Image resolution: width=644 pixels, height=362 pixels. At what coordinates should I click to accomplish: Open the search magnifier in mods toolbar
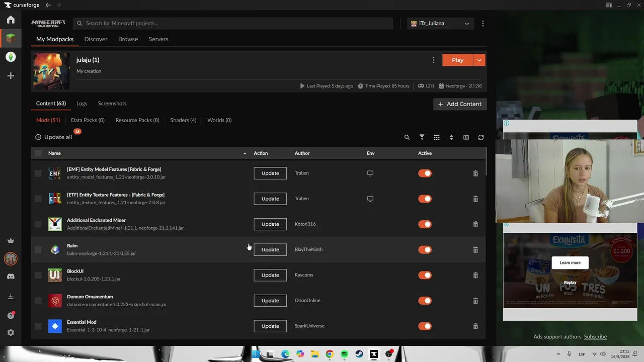pyautogui.click(x=407, y=137)
